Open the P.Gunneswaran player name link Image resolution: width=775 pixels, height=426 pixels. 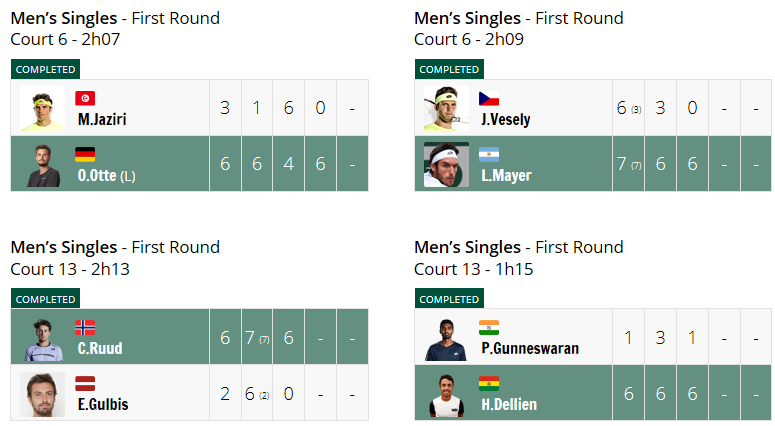point(530,348)
